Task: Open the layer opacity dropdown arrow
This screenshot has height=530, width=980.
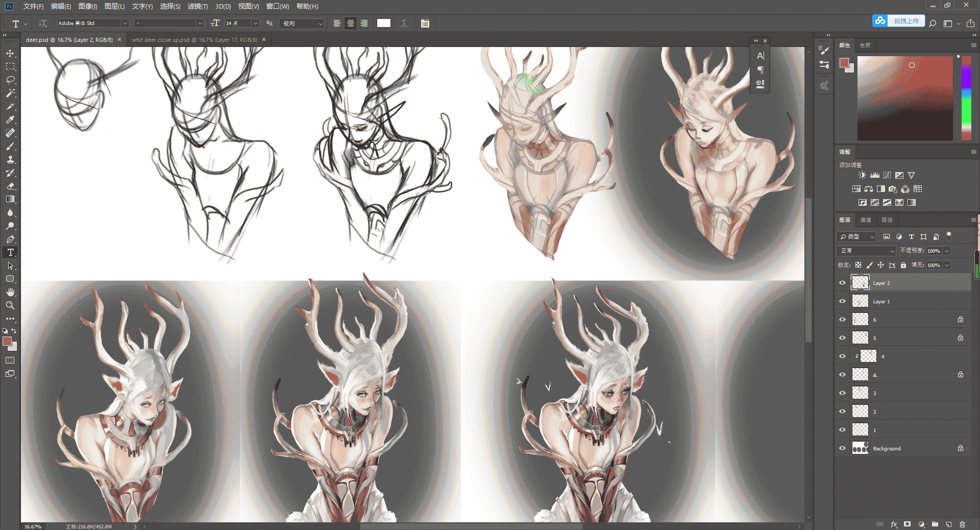Action: tap(947, 251)
